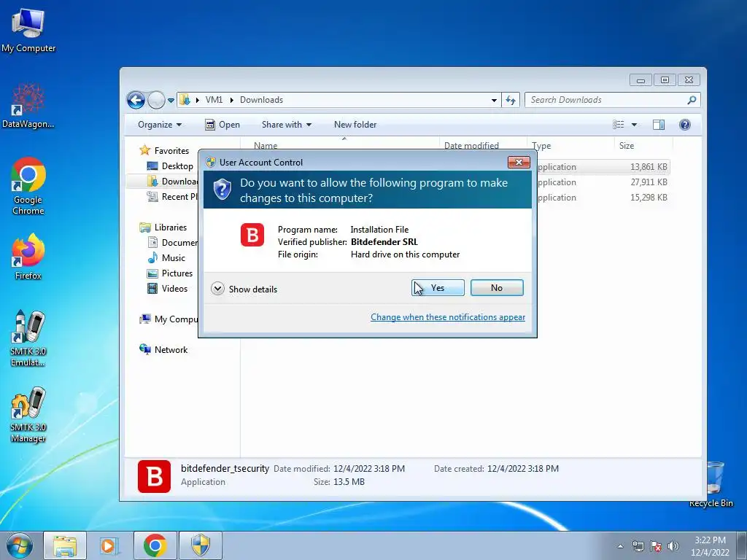This screenshot has width=747, height=560.
Task: Click No in User Account Control
Action: coord(496,287)
